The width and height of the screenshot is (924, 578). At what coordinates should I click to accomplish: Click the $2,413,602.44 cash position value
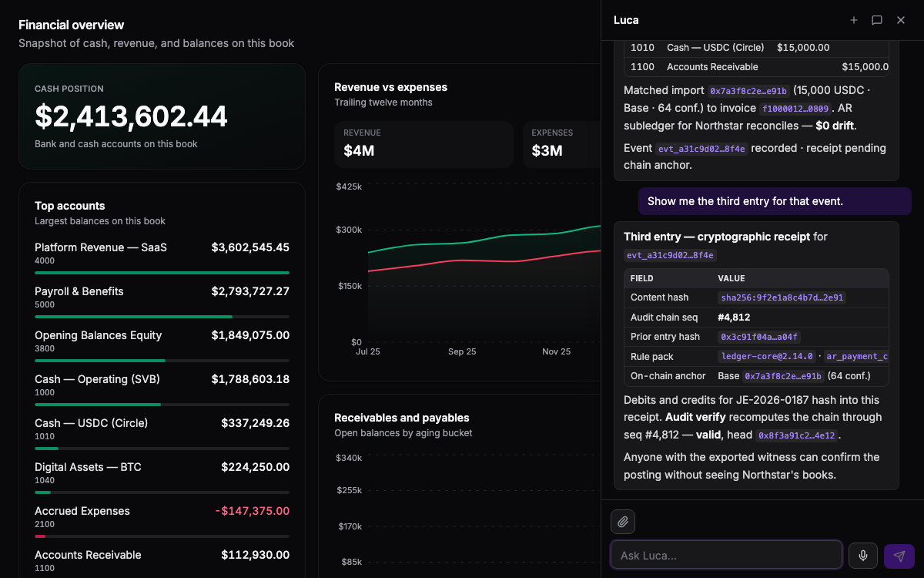(131, 116)
